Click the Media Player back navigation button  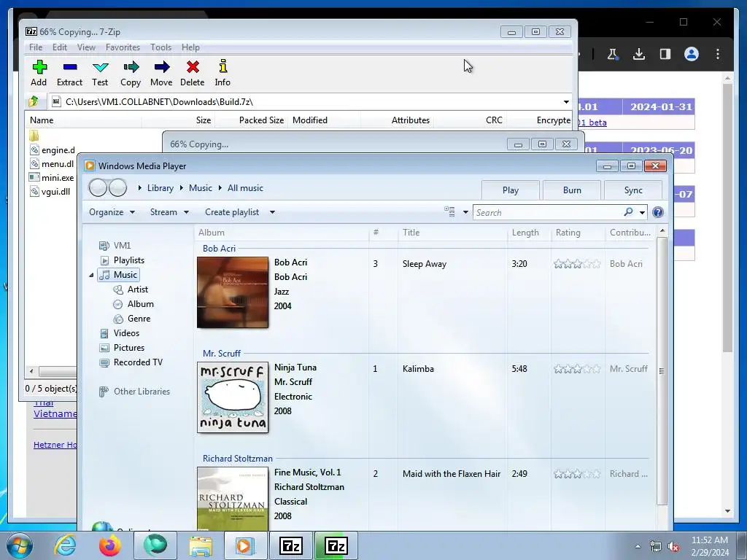[x=98, y=187]
